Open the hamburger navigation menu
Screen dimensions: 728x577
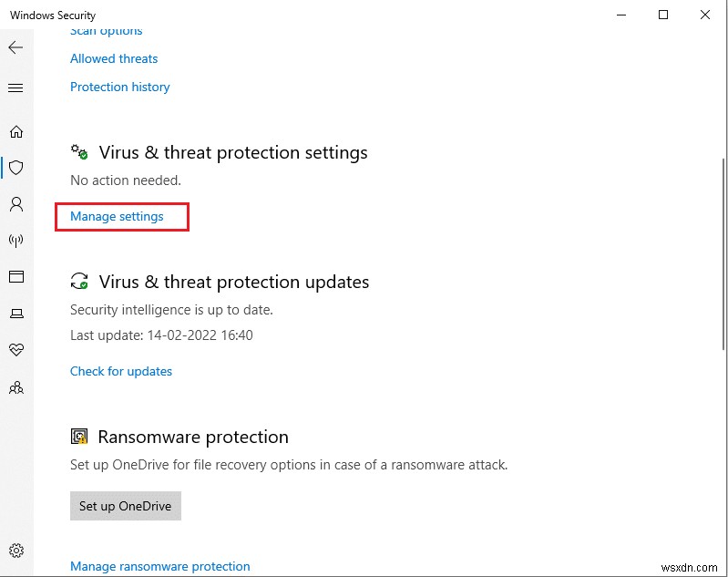click(15, 88)
